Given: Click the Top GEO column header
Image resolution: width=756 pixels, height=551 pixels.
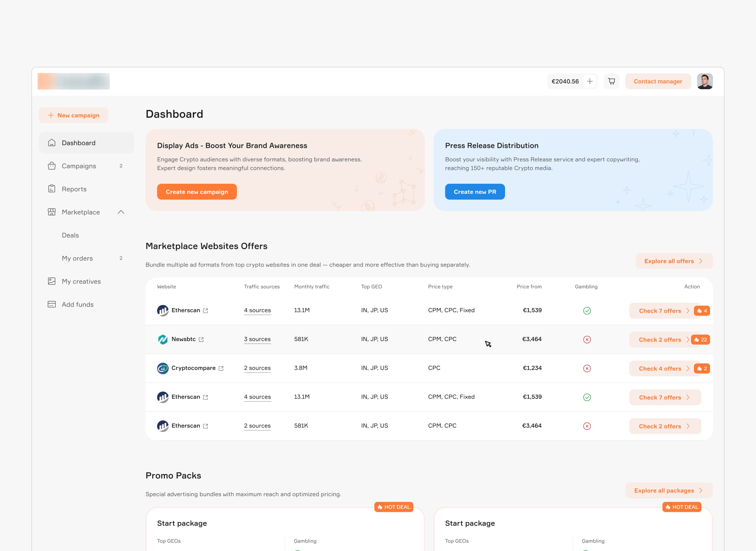Looking at the screenshot, I should (371, 287).
